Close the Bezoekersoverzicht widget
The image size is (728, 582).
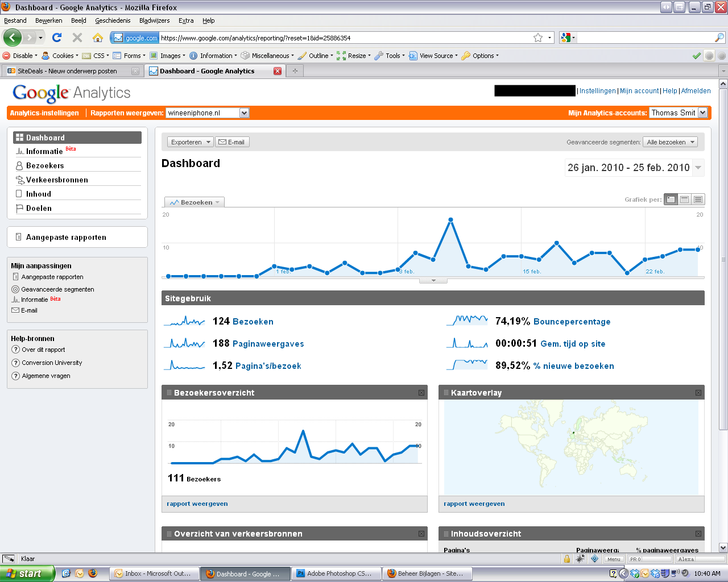421,393
